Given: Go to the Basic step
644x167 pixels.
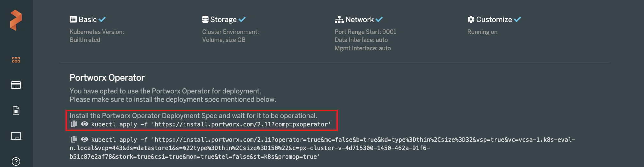Looking at the screenshot, I should (x=88, y=20).
